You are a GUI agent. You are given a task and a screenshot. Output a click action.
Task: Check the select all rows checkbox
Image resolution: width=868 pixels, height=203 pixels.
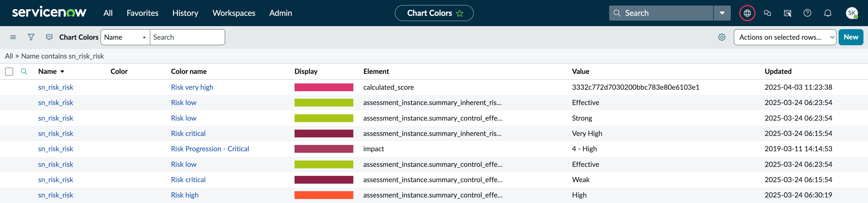point(9,71)
